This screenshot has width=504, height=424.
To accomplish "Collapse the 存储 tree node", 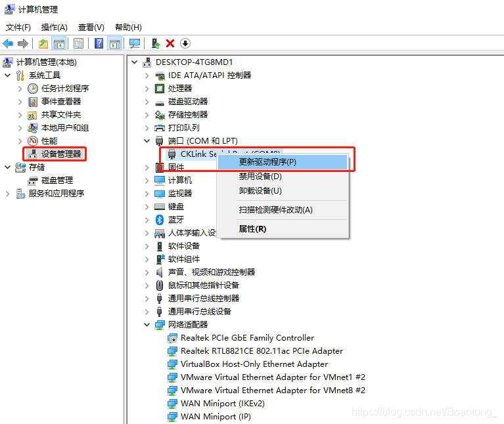I will [8, 167].
